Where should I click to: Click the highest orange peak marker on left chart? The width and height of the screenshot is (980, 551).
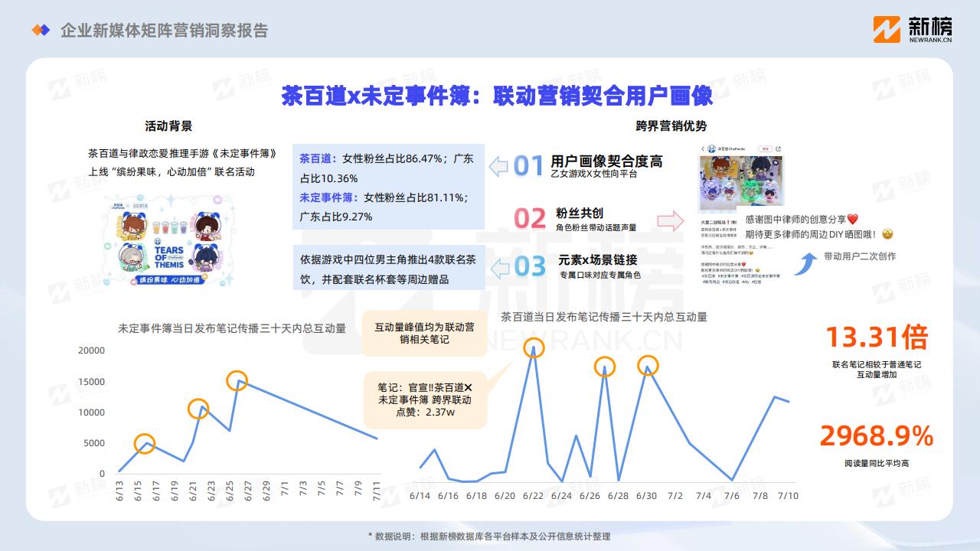click(237, 380)
